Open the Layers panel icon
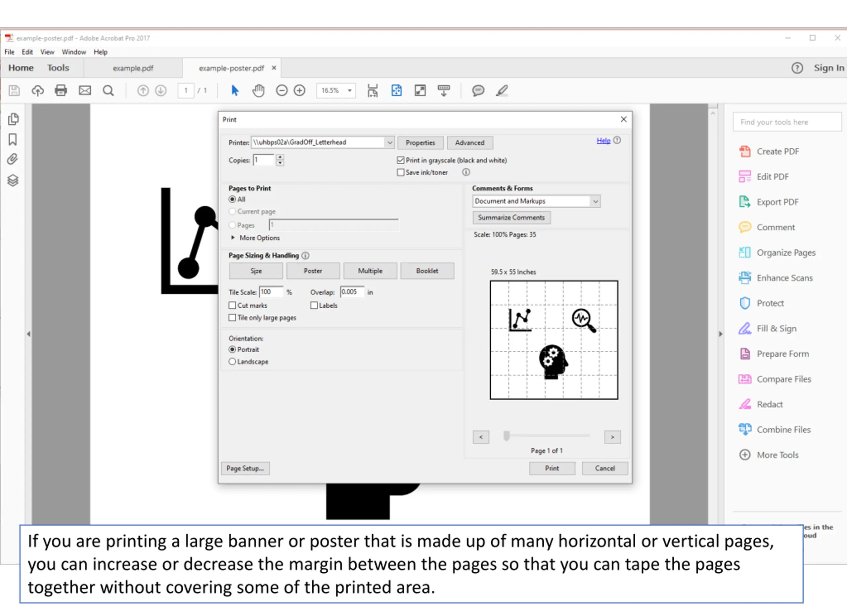The image size is (847, 616). pos(13,181)
